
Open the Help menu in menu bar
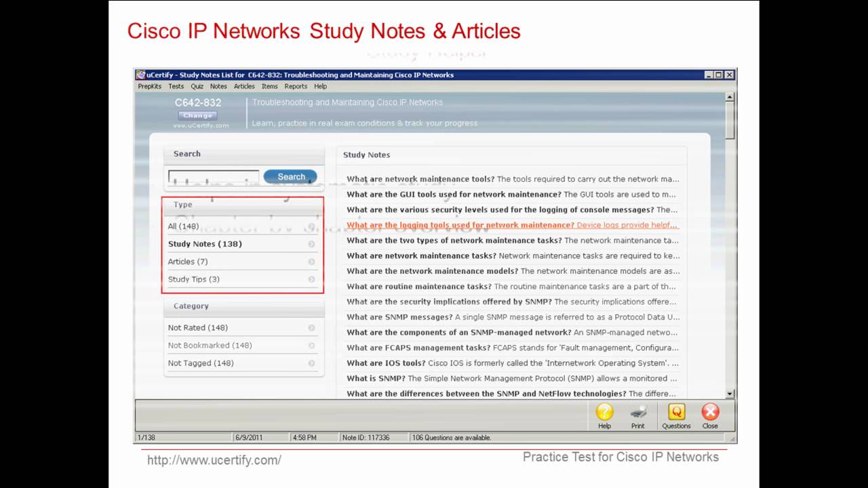pos(320,86)
